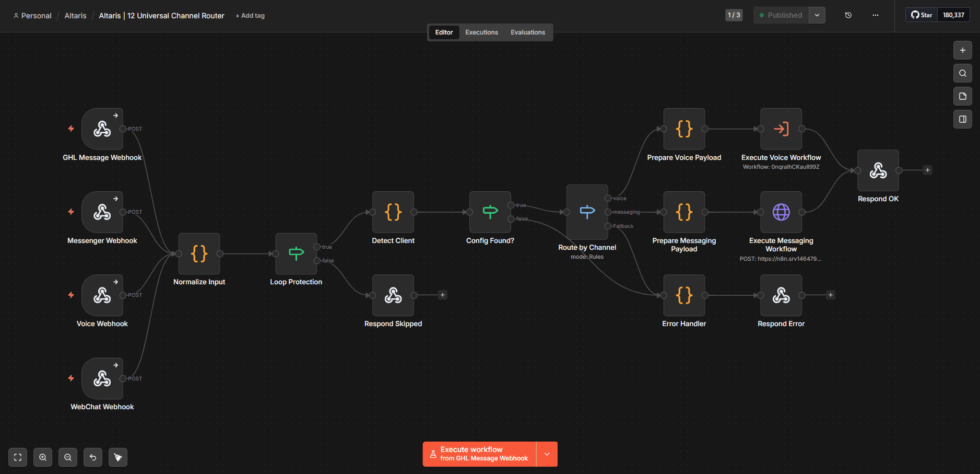
Task: Zoom to fit using the fullscreen icon
Action: 17,457
